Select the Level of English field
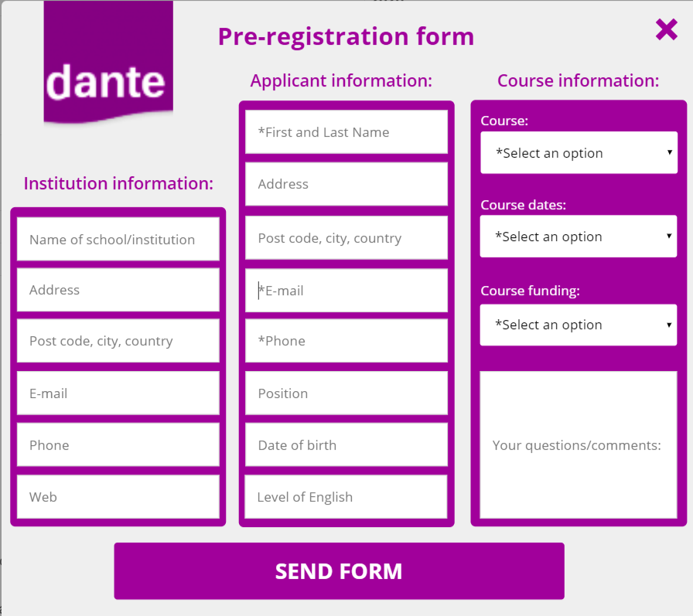The width and height of the screenshot is (693, 616). point(346,497)
